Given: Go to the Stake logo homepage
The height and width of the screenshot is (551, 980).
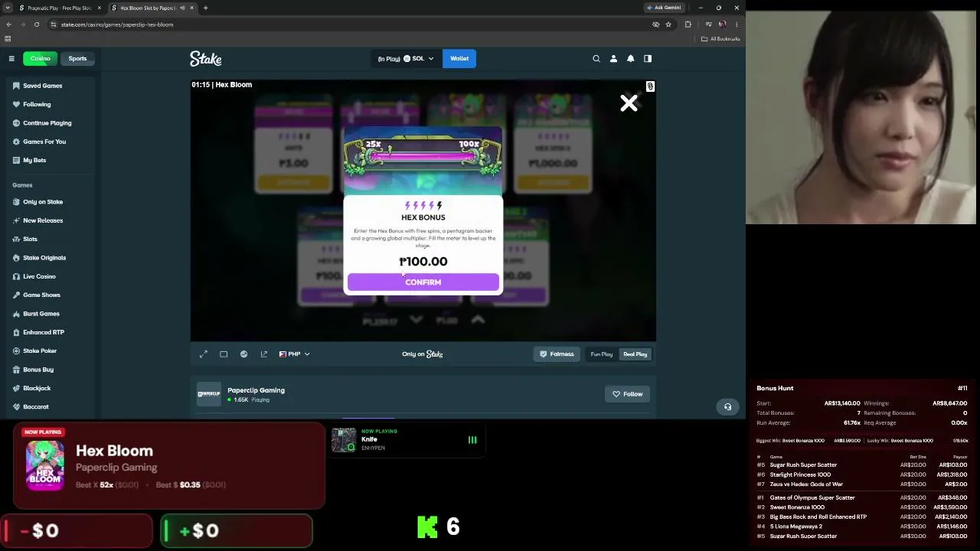Looking at the screenshot, I should pos(206,58).
